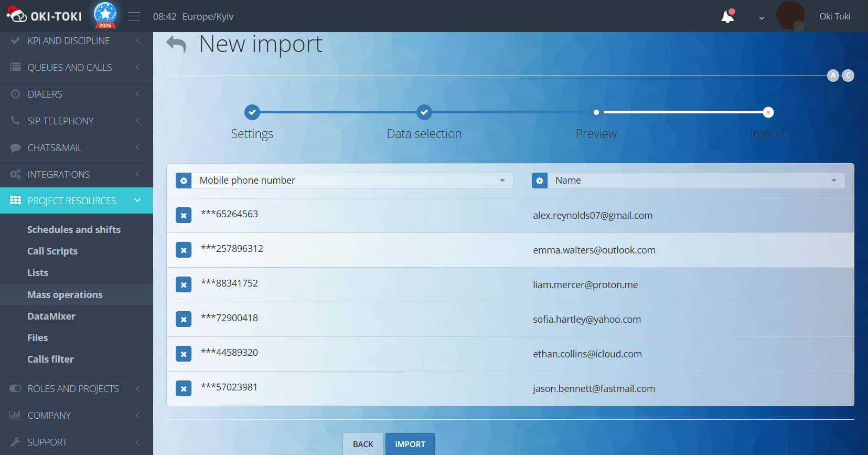Toggle the hamburger sidebar menu

(134, 16)
